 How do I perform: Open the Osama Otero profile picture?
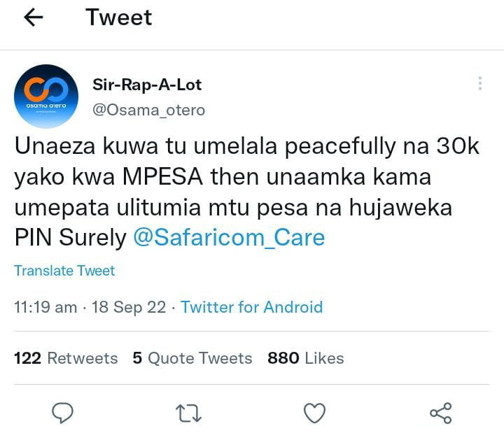tap(46, 97)
